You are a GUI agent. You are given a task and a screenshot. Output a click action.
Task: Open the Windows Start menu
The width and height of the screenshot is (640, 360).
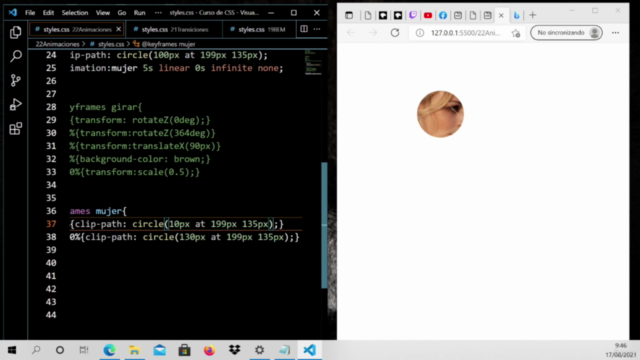pyautogui.click(x=12, y=350)
